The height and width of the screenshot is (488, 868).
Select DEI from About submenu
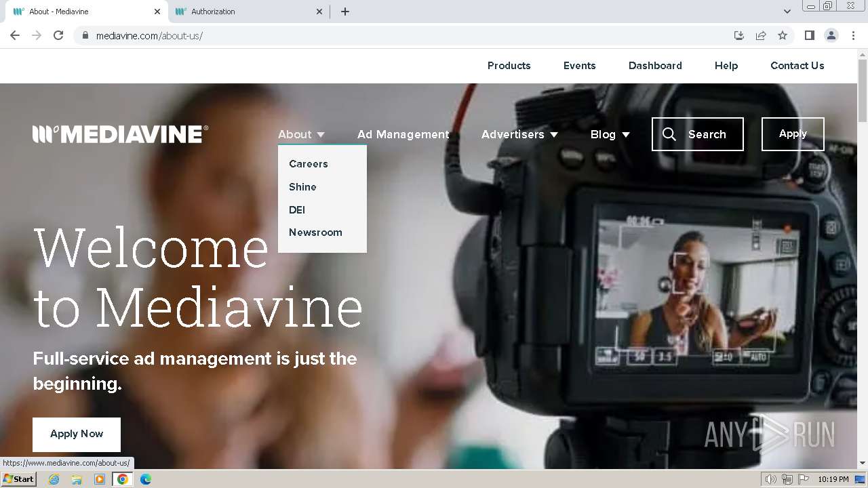[x=297, y=210]
